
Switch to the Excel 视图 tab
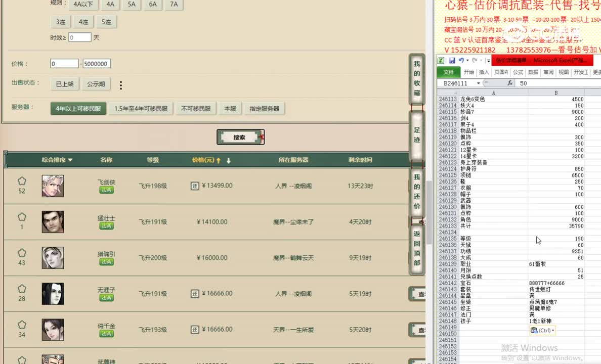pos(564,72)
